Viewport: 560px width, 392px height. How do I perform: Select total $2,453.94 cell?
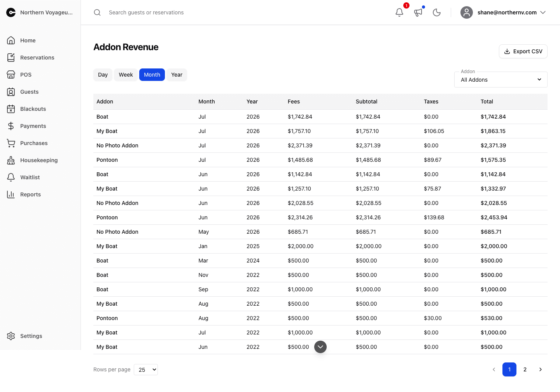tap(494, 217)
